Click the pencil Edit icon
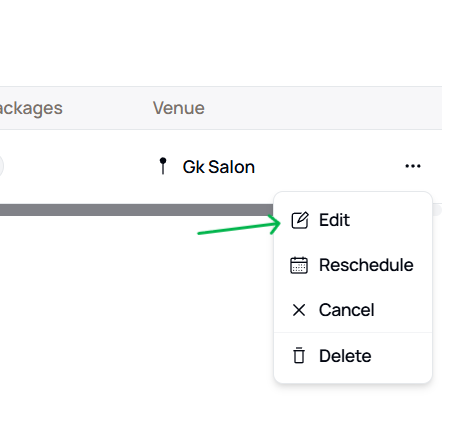The width and height of the screenshot is (458, 447). pos(300,220)
